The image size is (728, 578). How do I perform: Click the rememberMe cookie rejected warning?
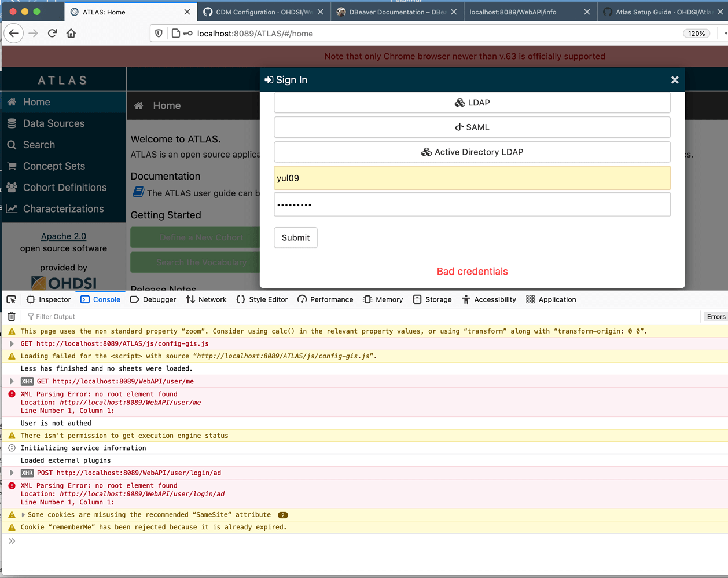click(153, 527)
